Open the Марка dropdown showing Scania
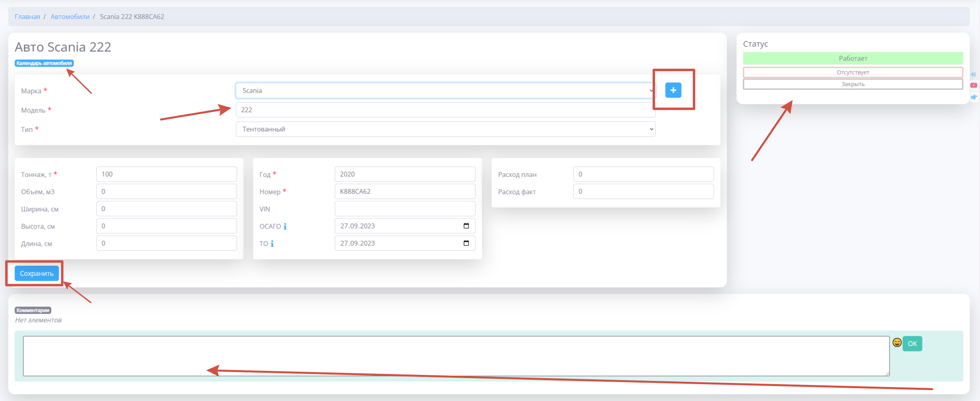The height and width of the screenshot is (401, 980). click(445, 91)
